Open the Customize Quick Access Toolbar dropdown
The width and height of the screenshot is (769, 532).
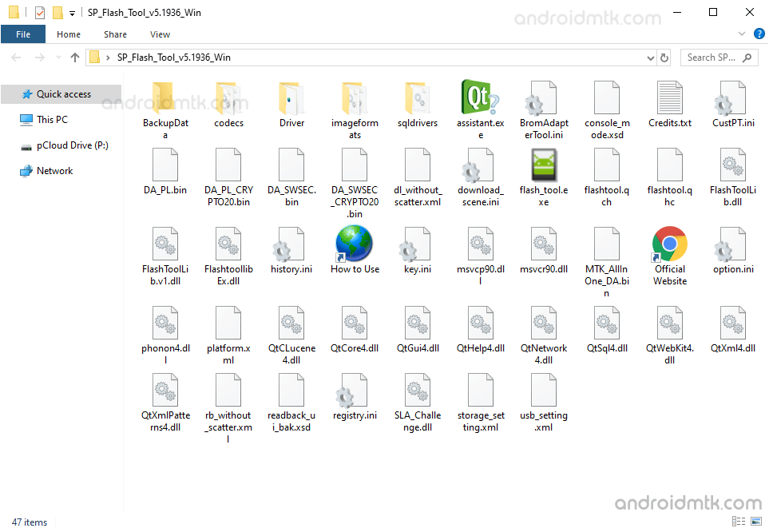coord(72,14)
